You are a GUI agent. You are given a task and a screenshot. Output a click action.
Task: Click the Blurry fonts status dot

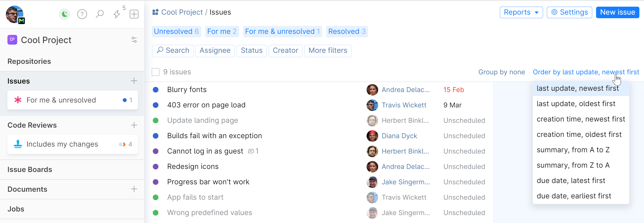[x=156, y=90]
